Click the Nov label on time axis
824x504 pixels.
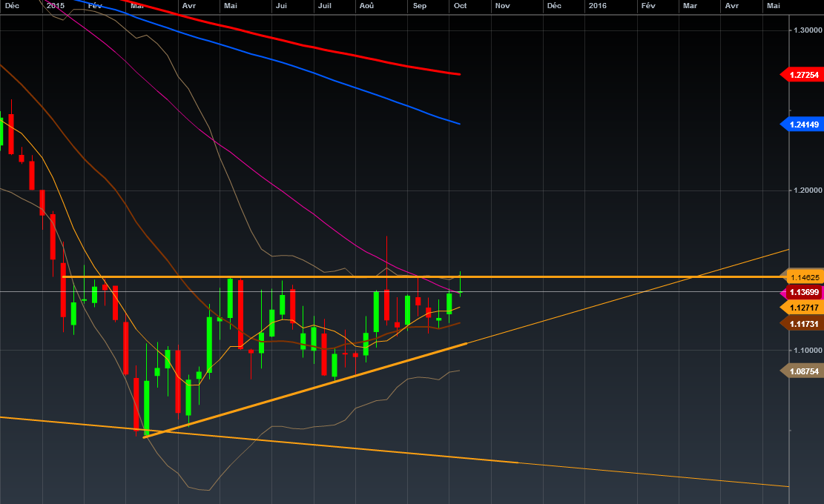coord(502,5)
